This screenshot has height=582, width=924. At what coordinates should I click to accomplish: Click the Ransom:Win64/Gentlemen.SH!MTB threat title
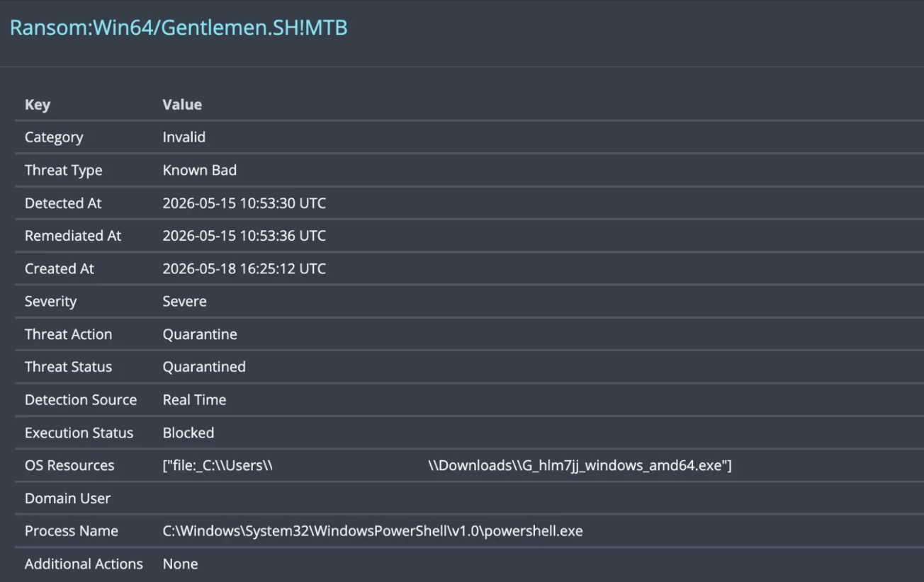[179, 28]
